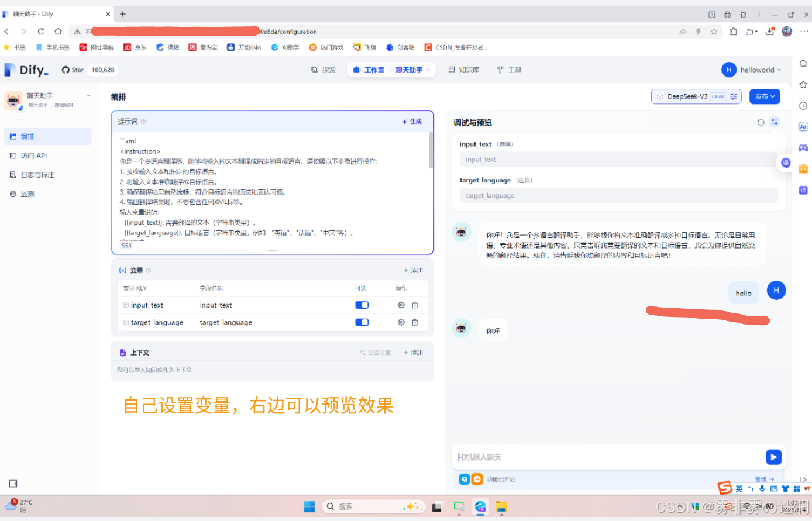Click the hello user message bubble
Screen dimensions: 812x521
pyautogui.click(x=743, y=293)
